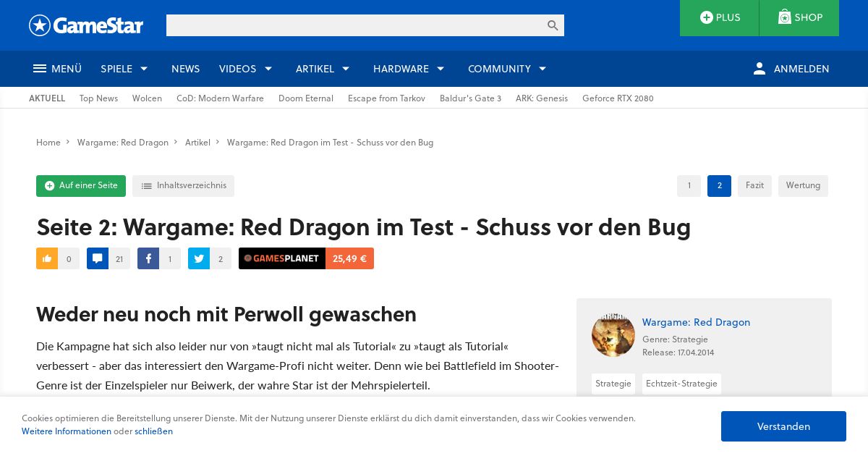Screen dimensions: 868x456
Task: Go to article page 1
Action: click(x=689, y=186)
